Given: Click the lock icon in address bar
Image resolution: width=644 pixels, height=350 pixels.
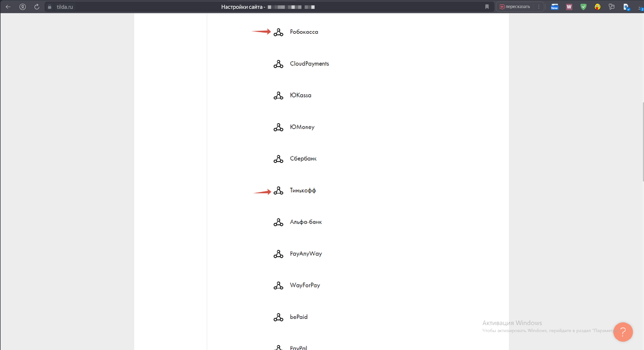Looking at the screenshot, I should tap(50, 7).
